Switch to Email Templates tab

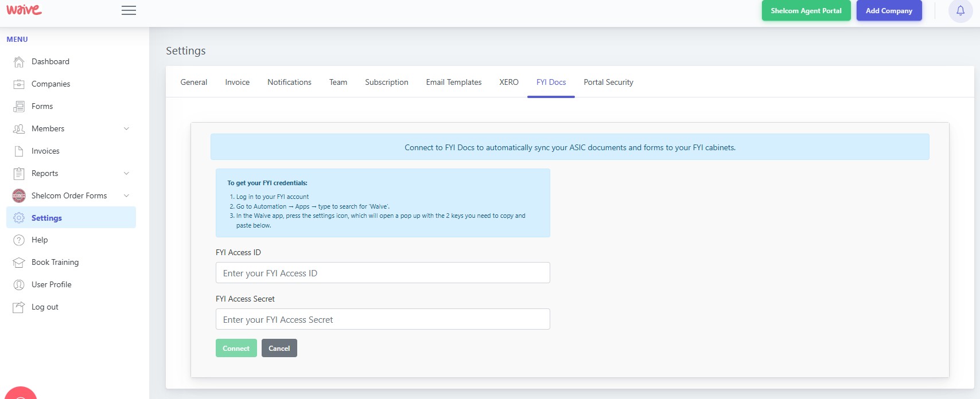[454, 82]
